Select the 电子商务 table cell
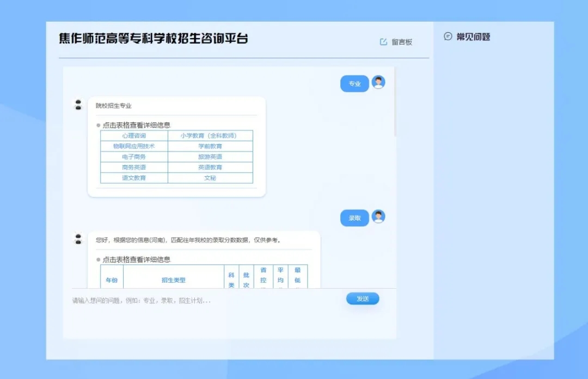The height and width of the screenshot is (379, 588). point(134,157)
